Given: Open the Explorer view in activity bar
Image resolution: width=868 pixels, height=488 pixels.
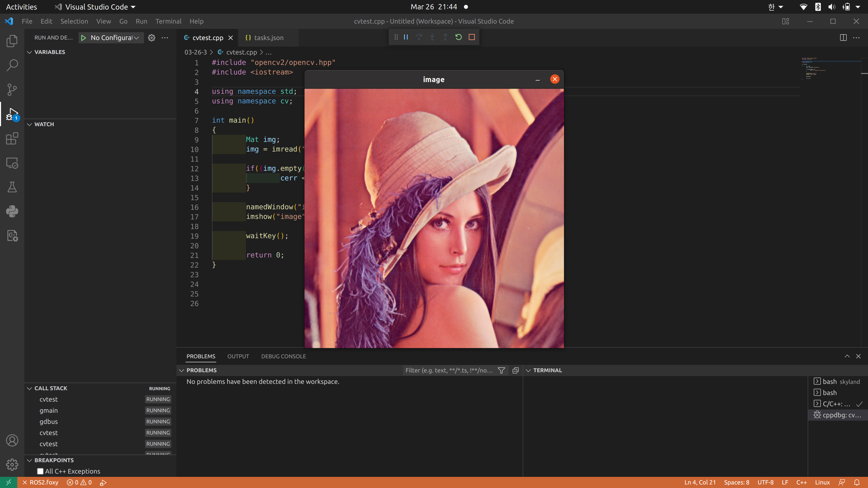Looking at the screenshot, I should (12, 41).
